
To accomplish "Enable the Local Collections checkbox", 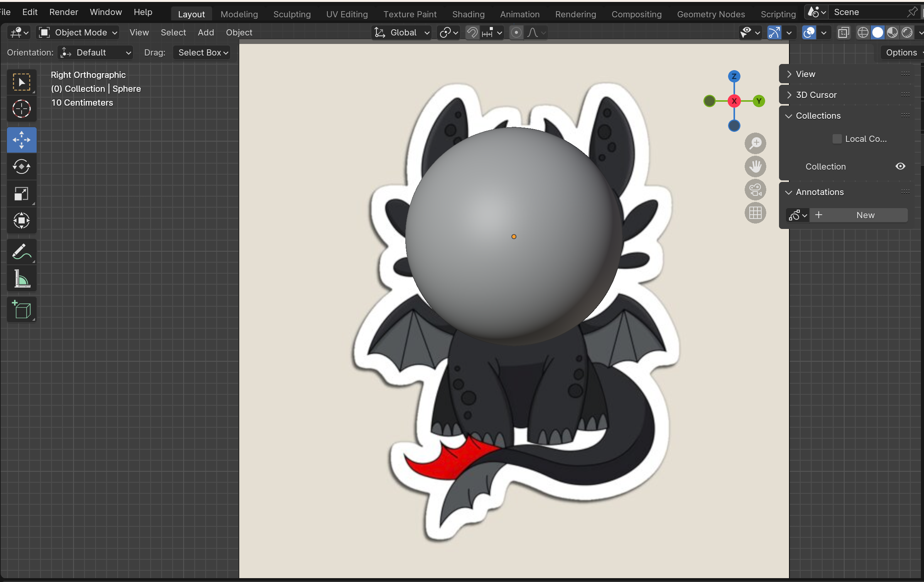I will coord(837,139).
